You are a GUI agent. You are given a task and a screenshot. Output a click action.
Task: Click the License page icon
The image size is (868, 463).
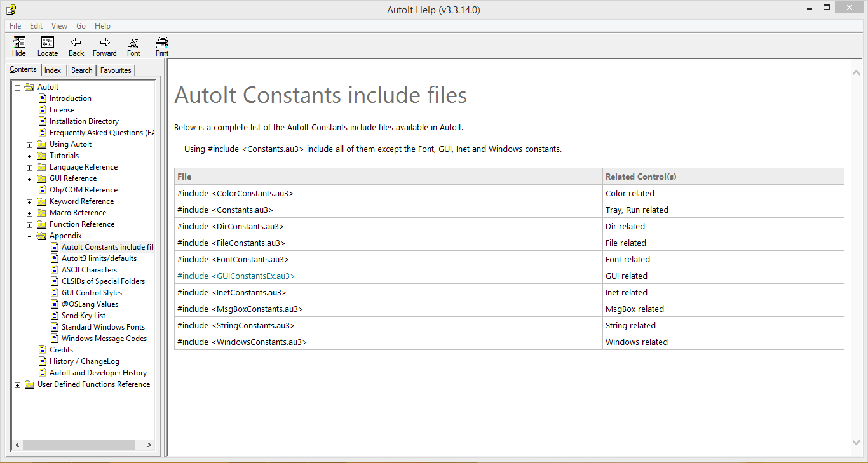coord(43,110)
